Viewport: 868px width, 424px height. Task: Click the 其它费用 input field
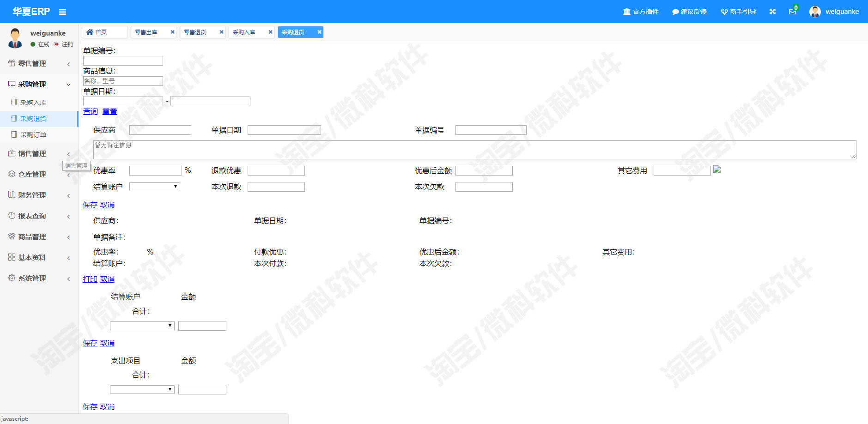tap(682, 170)
